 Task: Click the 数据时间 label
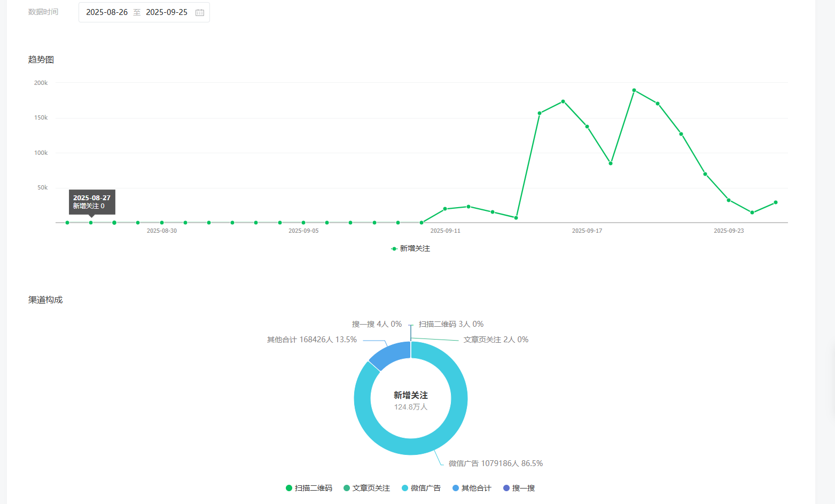[43, 12]
